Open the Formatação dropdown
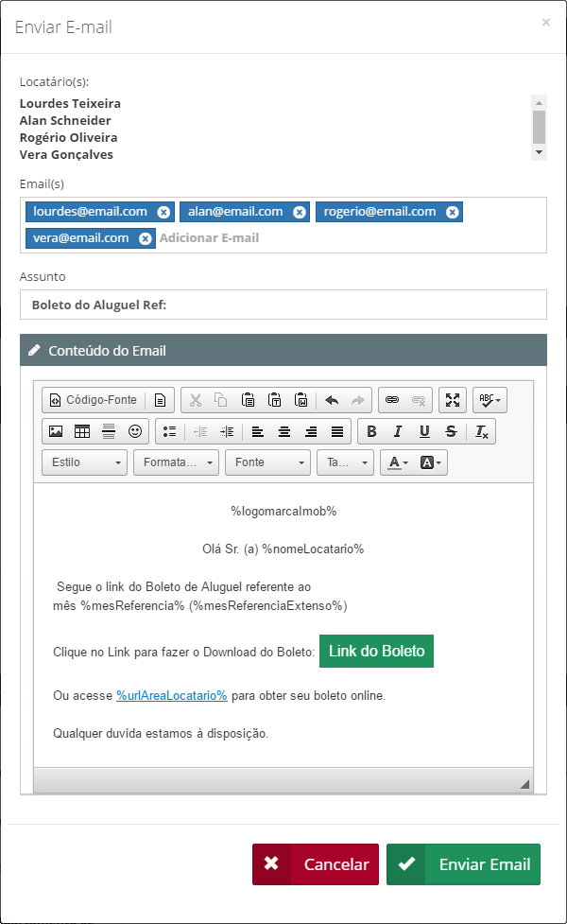Viewport: 567px width, 924px height. tap(177, 462)
